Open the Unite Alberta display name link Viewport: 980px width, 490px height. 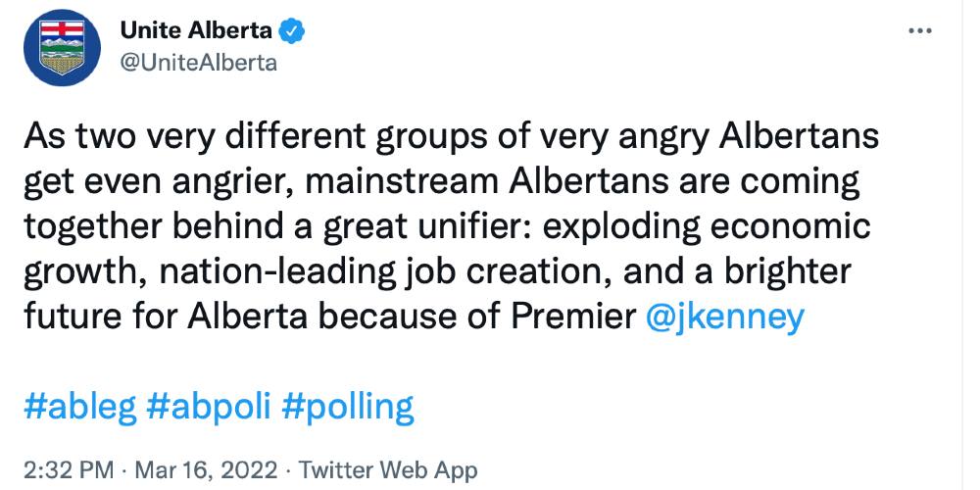(x=196, y=30)
